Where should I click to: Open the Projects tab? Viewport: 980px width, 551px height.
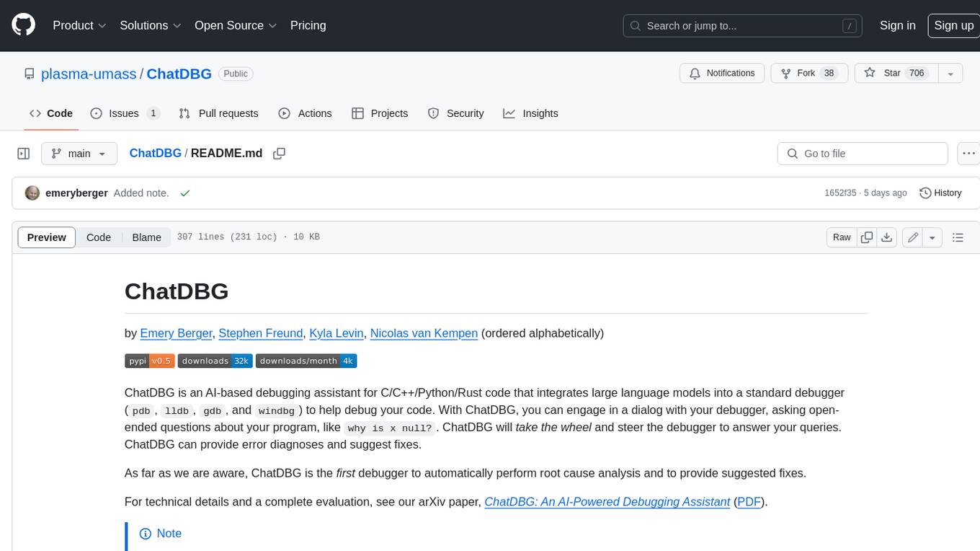tap(380, 113)
